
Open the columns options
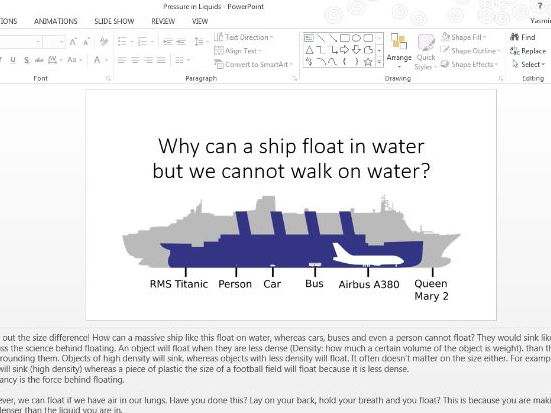(x=182, y=60)
